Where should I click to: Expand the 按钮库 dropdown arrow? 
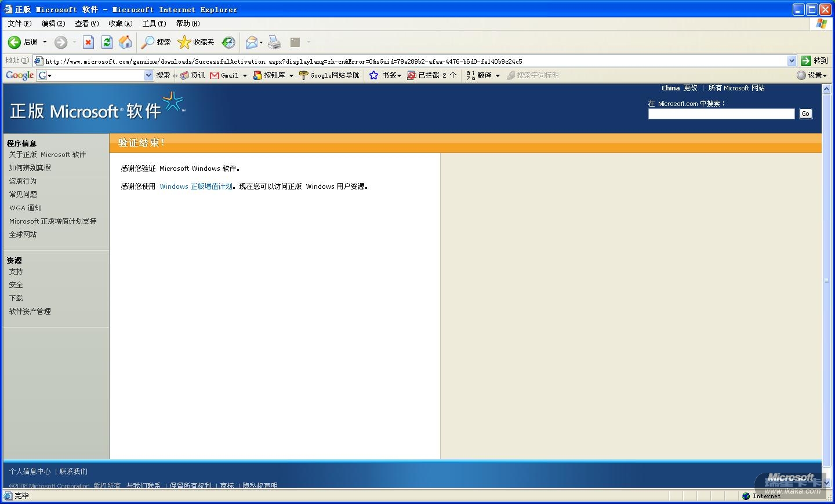point(291,75)
